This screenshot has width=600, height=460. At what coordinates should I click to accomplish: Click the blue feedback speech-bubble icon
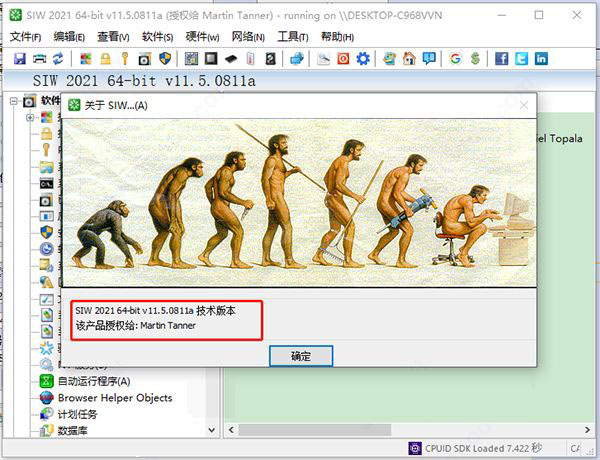(429, 59)
